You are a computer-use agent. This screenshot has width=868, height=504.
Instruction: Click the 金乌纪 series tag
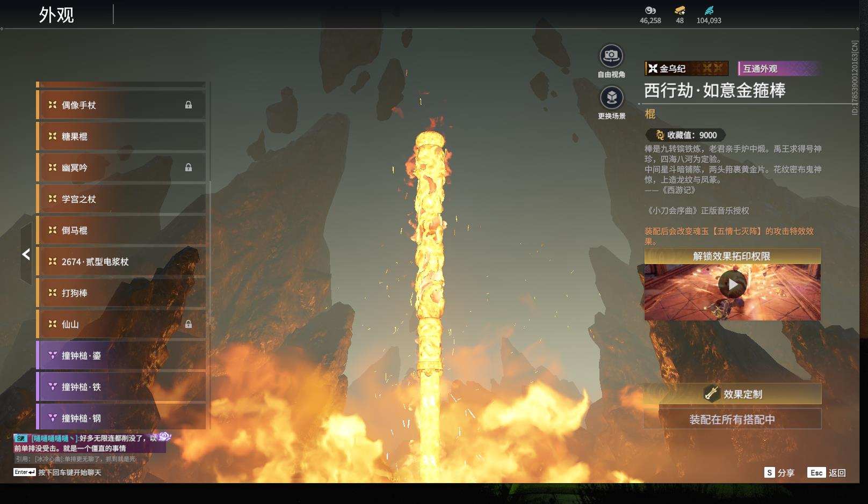point(686,68)
